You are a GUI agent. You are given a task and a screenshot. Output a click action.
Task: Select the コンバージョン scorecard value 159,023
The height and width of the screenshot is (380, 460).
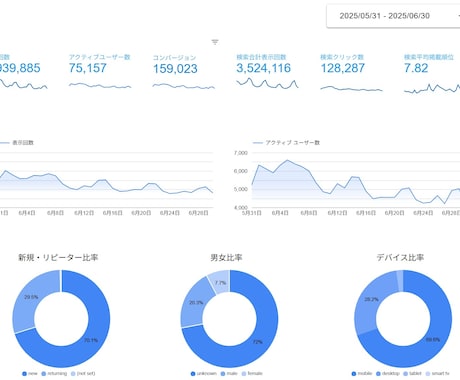tap(175, 69)
